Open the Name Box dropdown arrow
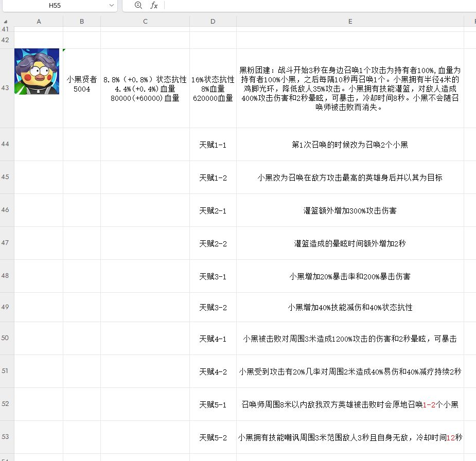 (x=112, y=5)
